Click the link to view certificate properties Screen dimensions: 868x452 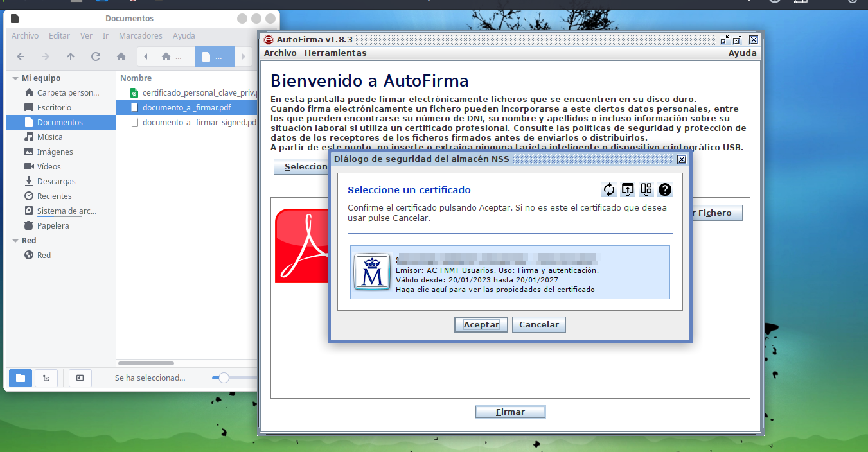click(495, 290)
